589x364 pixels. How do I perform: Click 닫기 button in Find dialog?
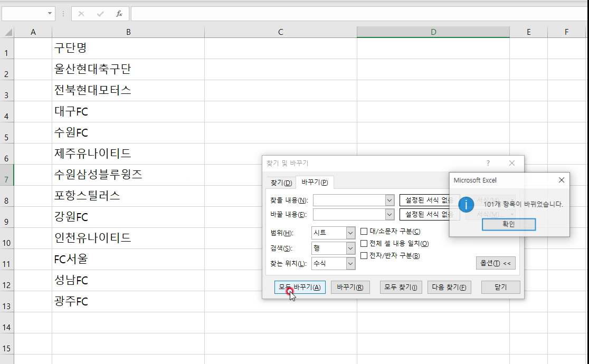501,288
